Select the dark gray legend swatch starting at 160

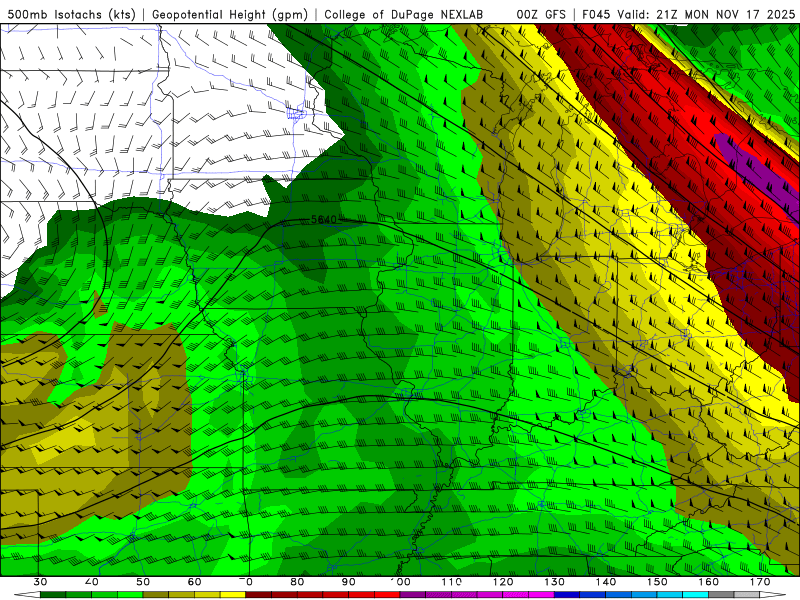point(721,595)
